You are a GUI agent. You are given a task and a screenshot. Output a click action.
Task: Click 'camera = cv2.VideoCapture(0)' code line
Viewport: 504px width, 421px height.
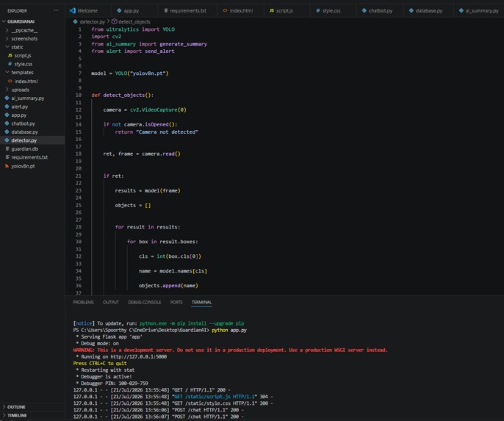point(145,110)
